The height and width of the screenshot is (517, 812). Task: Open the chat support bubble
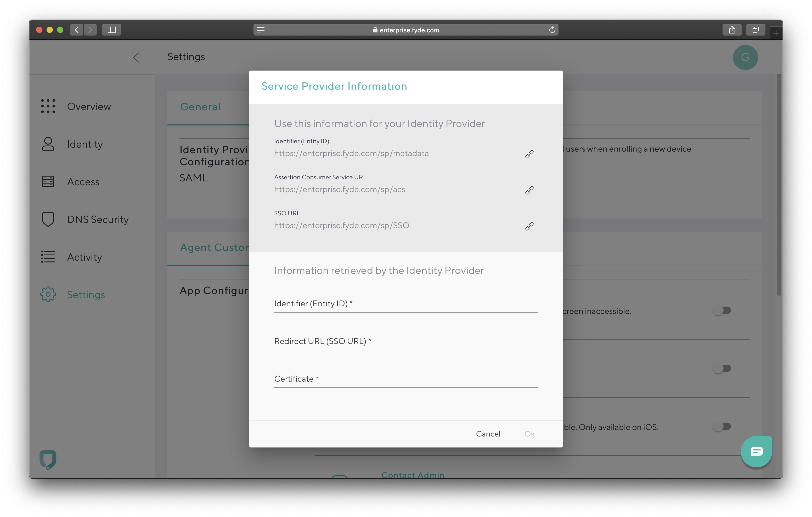point(756,451)
